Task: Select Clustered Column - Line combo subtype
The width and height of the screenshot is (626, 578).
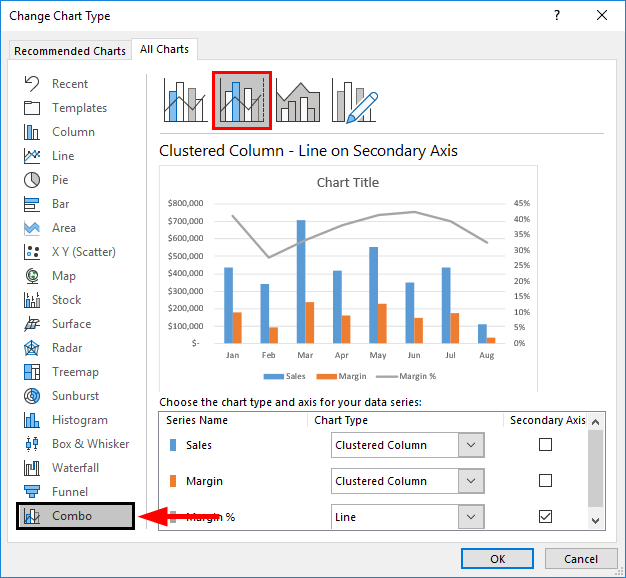Action: pos(185,101)
